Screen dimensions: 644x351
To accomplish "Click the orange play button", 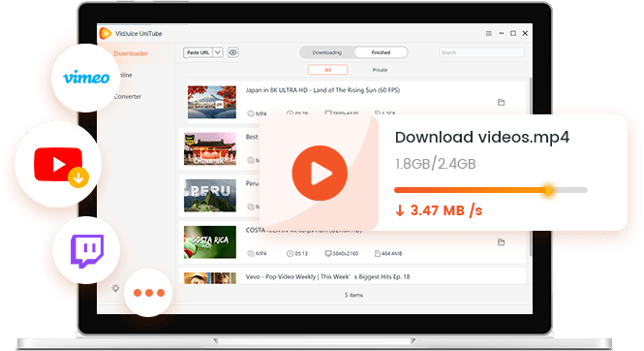I will 320,173.
